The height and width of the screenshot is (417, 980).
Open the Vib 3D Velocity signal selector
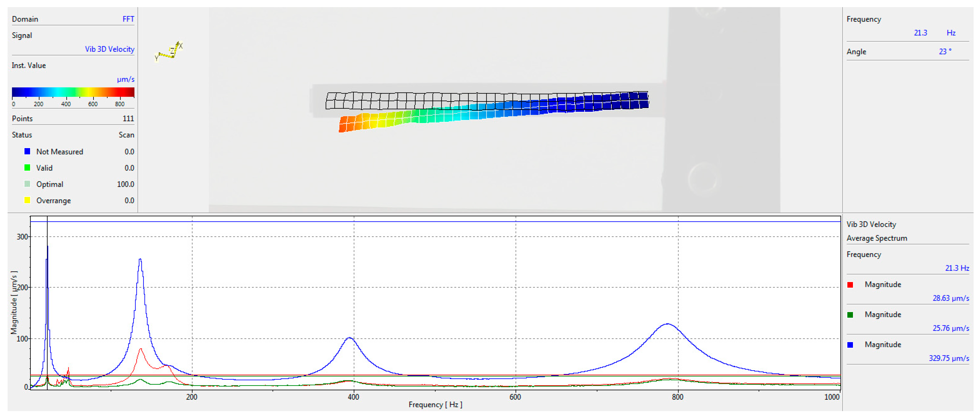[109, 49]
